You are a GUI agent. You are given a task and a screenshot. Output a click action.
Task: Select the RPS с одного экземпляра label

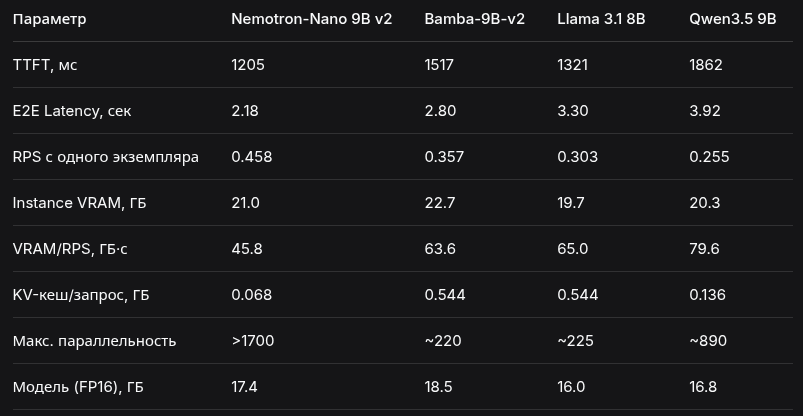coord(105,157)
